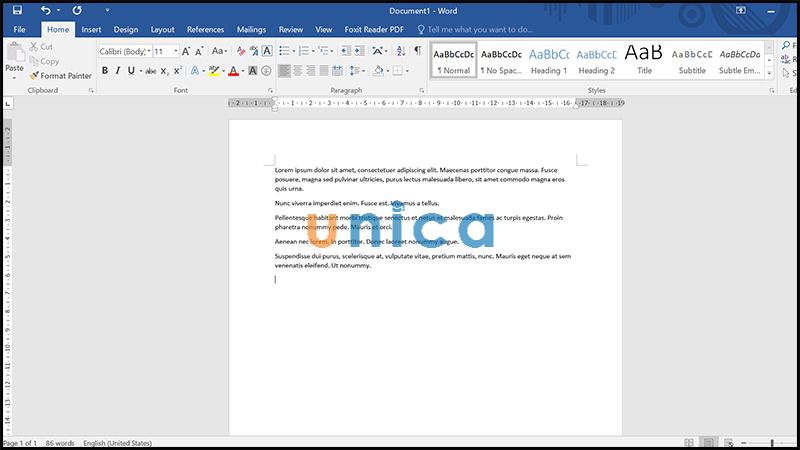Toggle Bold formatting
Viewport: 800px width, 450px height.
click(x=104, y=71)
